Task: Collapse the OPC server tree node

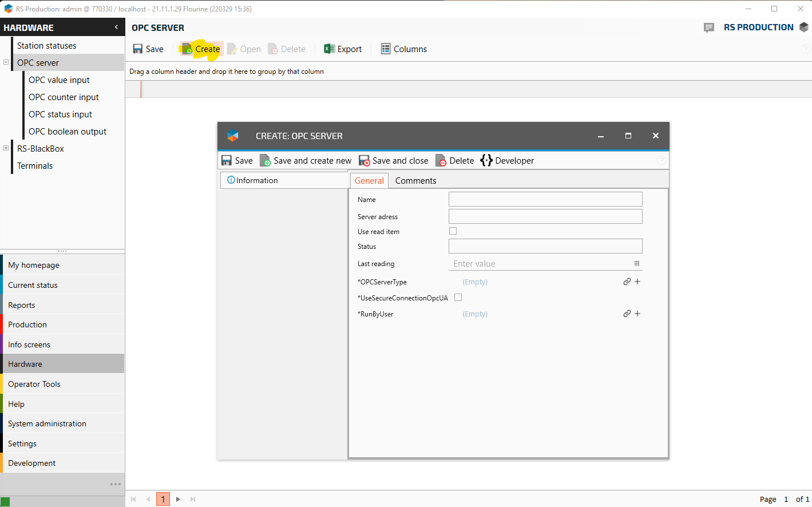Action: 6,62
